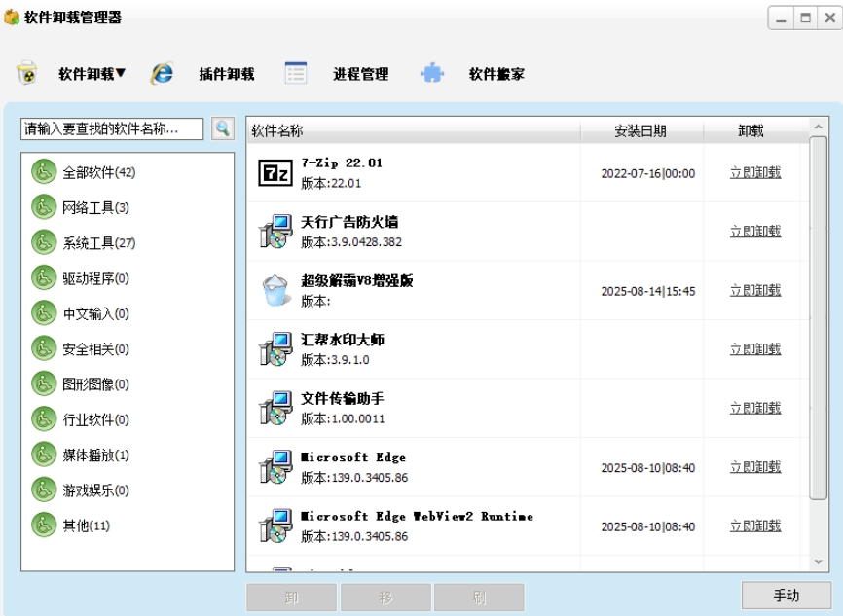The height and width of the screenshot is (616, 843).
Task: Click version text 版本:22.01
Action: 331,183
